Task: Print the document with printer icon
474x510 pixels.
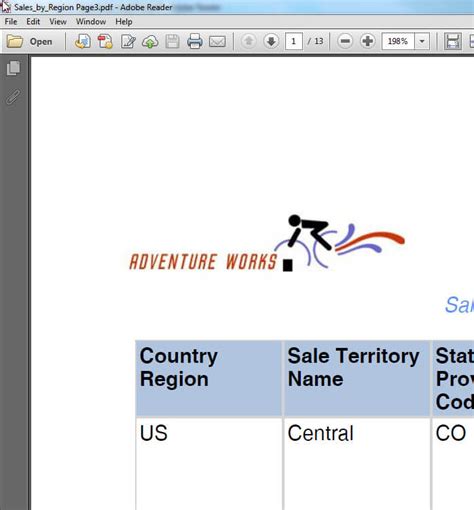Action: [x=195, y=41]
